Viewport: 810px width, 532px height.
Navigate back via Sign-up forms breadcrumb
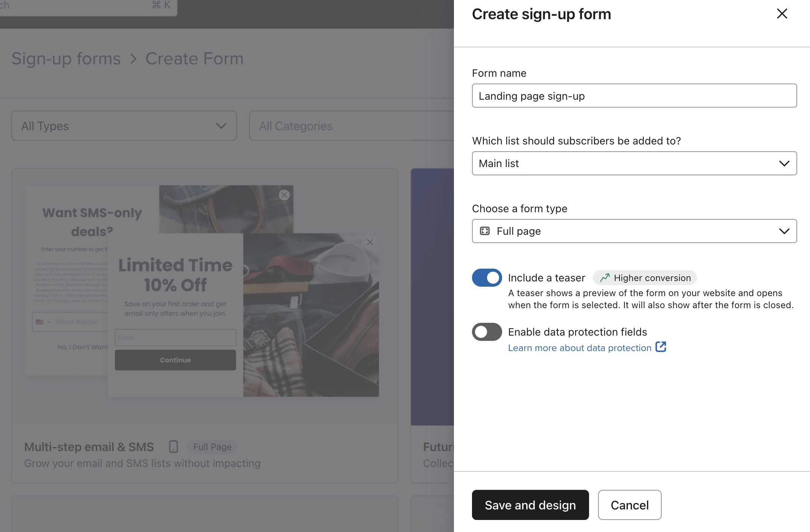point(66,58)
